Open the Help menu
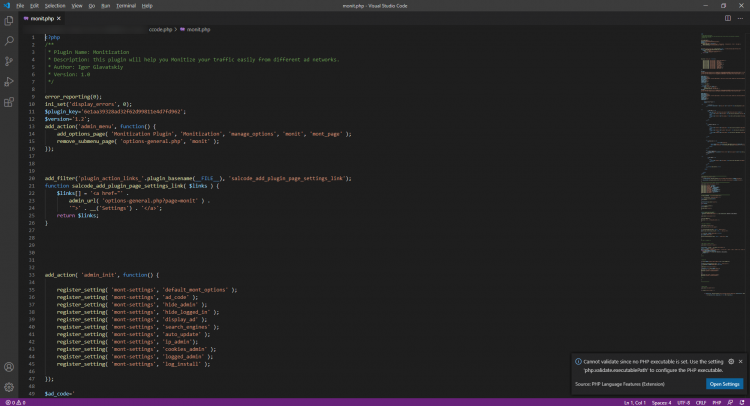 pos(147,6)
